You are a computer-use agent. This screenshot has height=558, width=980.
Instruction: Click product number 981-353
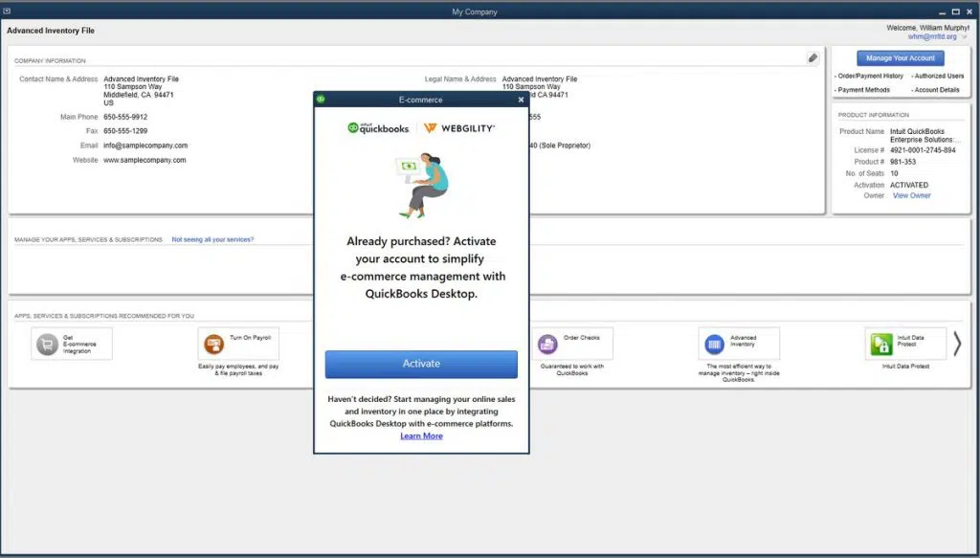pyautogui.click(x=902, y=162)
